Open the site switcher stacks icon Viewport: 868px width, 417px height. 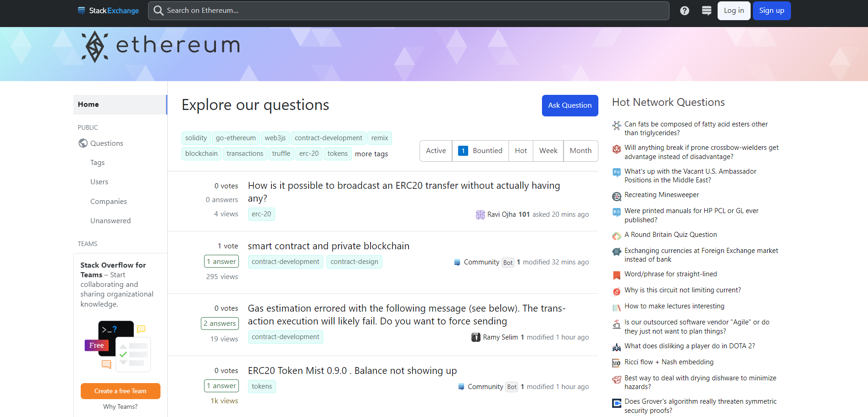pyautogui.click(x=706, y=10)
